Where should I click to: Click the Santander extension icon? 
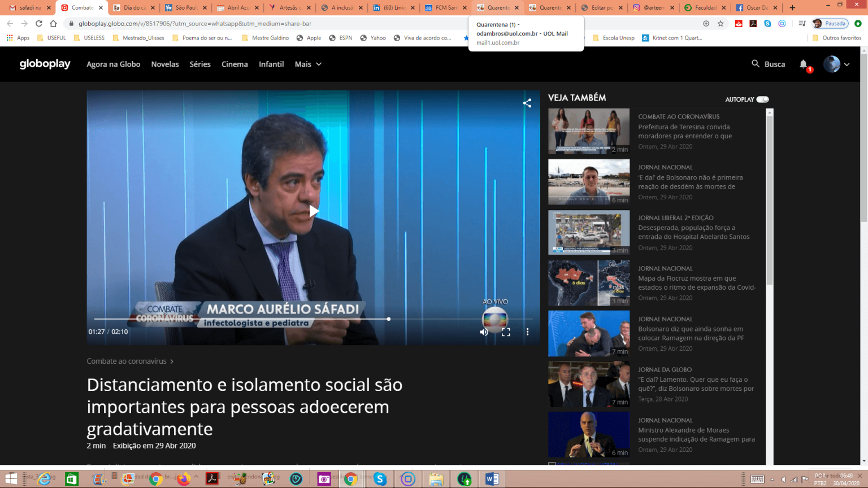(739, 24)
